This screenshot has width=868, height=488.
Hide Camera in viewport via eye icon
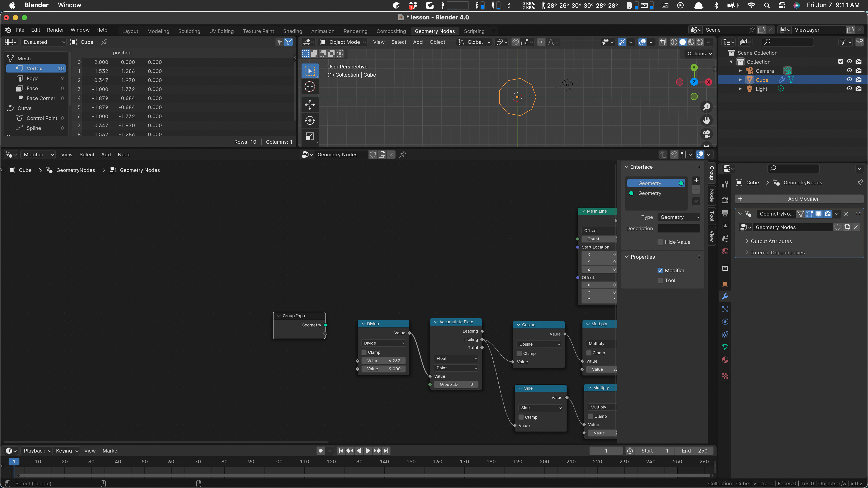(x=849, y=71)
